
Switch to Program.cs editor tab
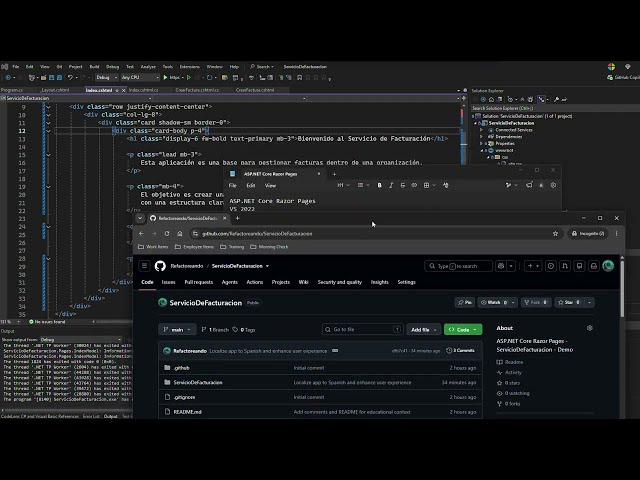click(12, 90)
